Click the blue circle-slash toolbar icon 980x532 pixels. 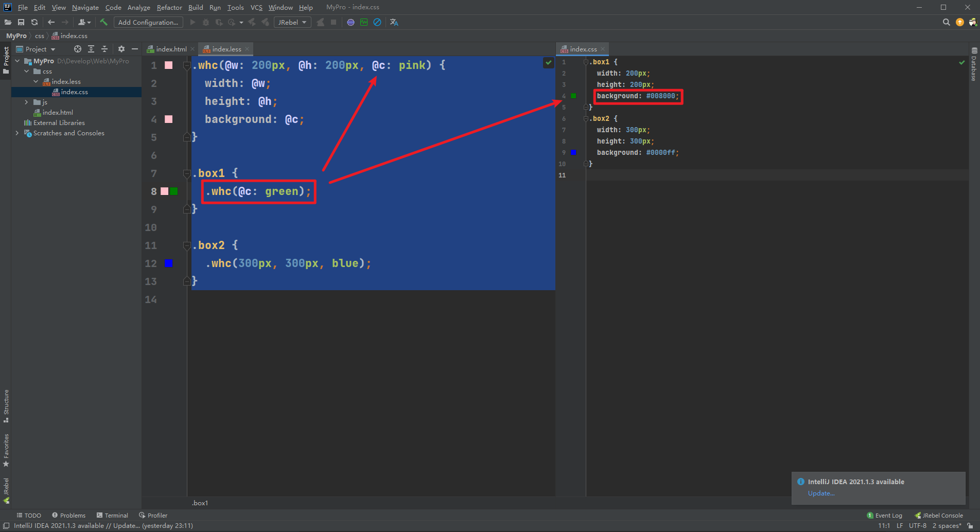pos(377,22)
